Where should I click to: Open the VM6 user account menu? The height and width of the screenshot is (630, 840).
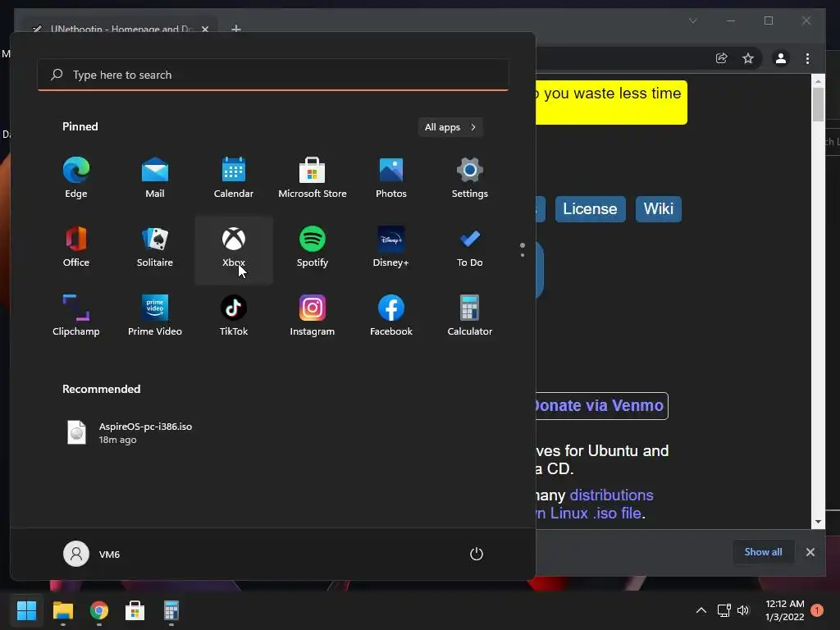pos(92,554)
